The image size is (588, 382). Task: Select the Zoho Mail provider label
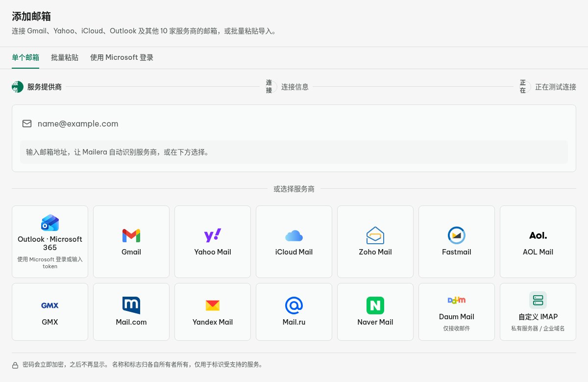[x=375, y=252]
